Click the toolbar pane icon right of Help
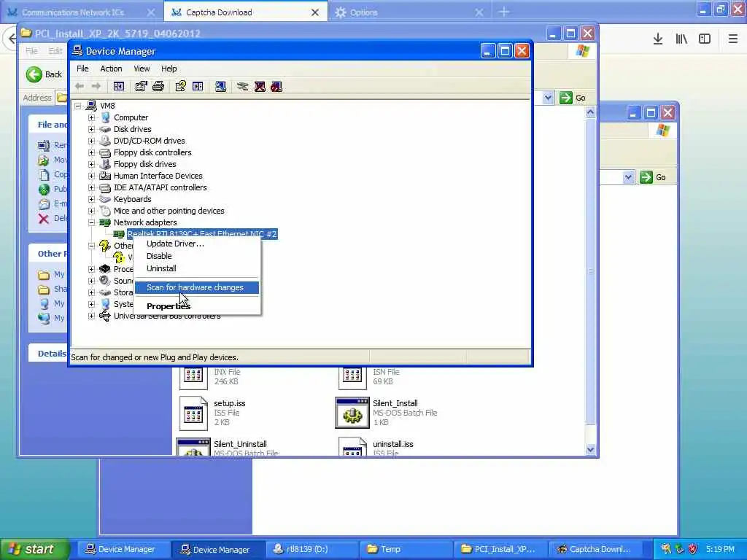 point(198,86)
